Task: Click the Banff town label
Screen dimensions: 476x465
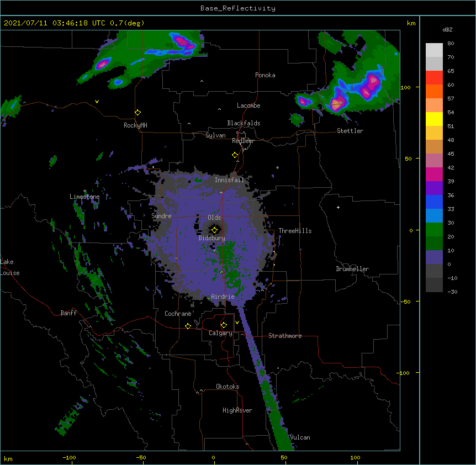Action: coord(68,313)
